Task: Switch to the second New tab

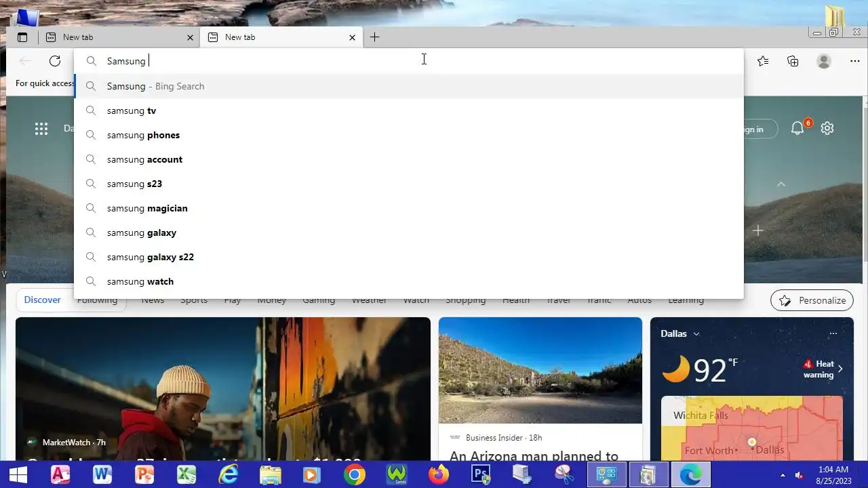Action: (281, 37)
